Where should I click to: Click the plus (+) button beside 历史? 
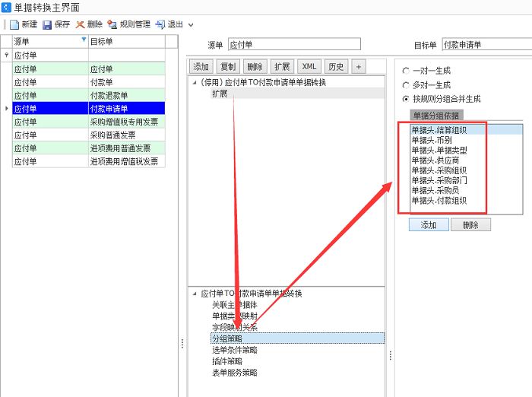click(358, 67)
